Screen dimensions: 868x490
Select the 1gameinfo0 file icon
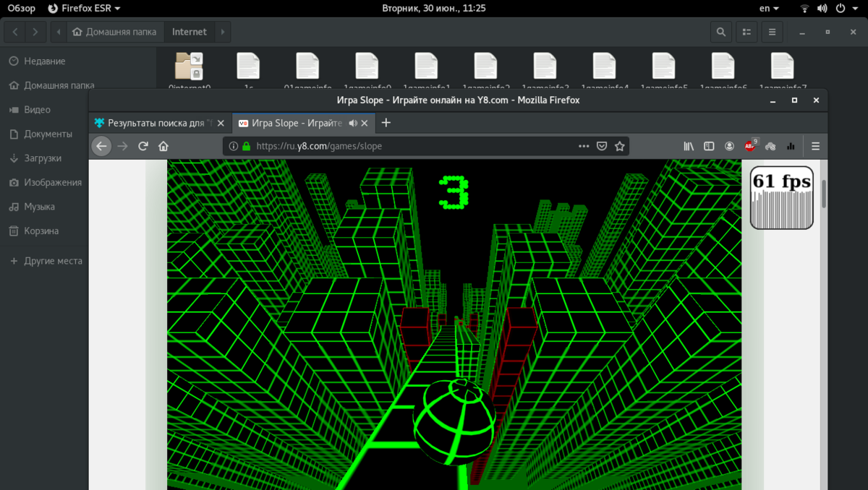(367, 66)
